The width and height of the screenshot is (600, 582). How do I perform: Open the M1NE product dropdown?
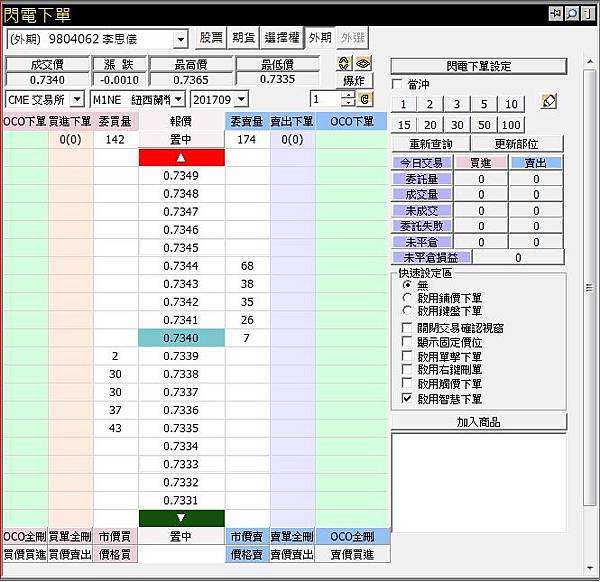tap(178, 100)
